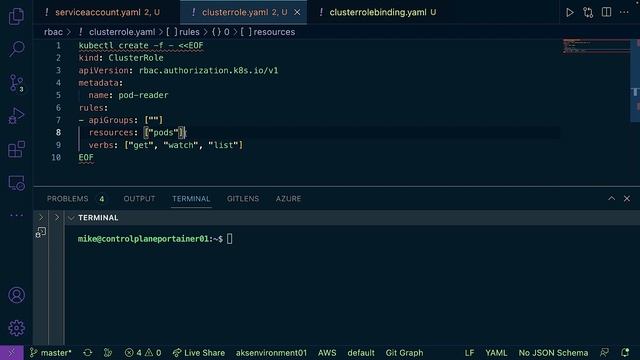Switch to serviceaccount.yaml tab
The image size is (640, 360).
pos(107,12)
